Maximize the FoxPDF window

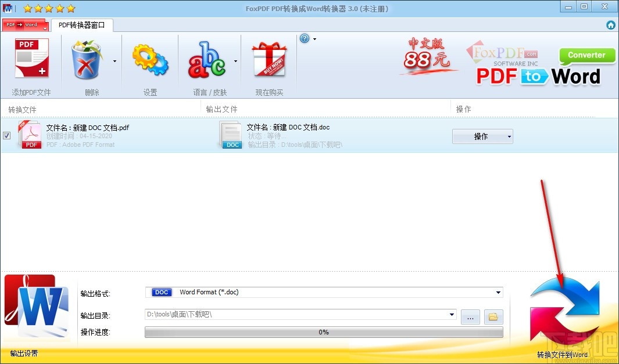[x=584, y=7]
